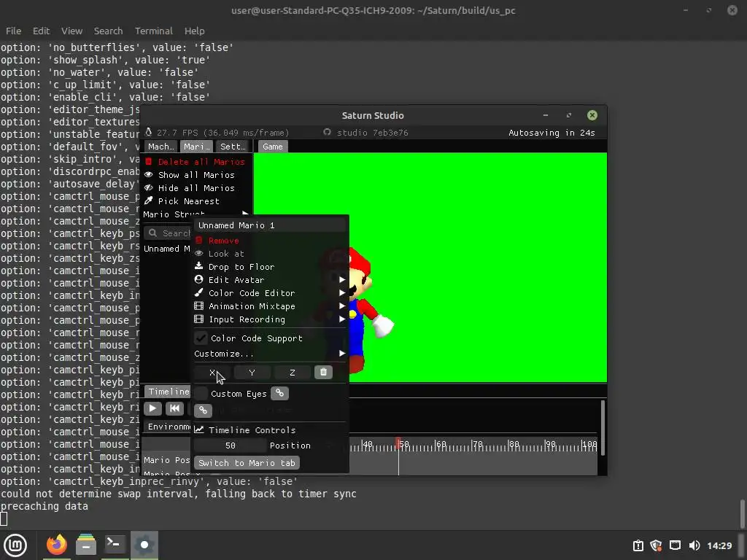
Task: Click the paintbrush icon next to Color Code Editor
Action: pyautogui.click(x=199, y=293)
